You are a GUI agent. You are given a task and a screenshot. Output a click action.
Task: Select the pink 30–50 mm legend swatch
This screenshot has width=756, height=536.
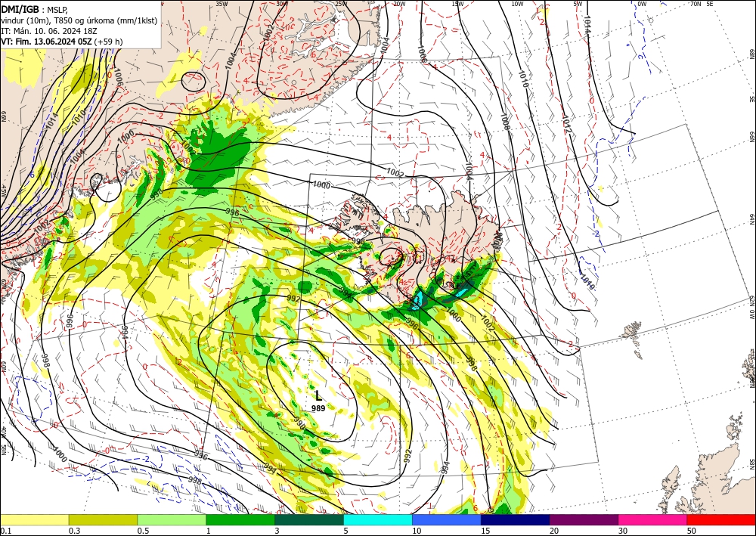coord(653,519)
